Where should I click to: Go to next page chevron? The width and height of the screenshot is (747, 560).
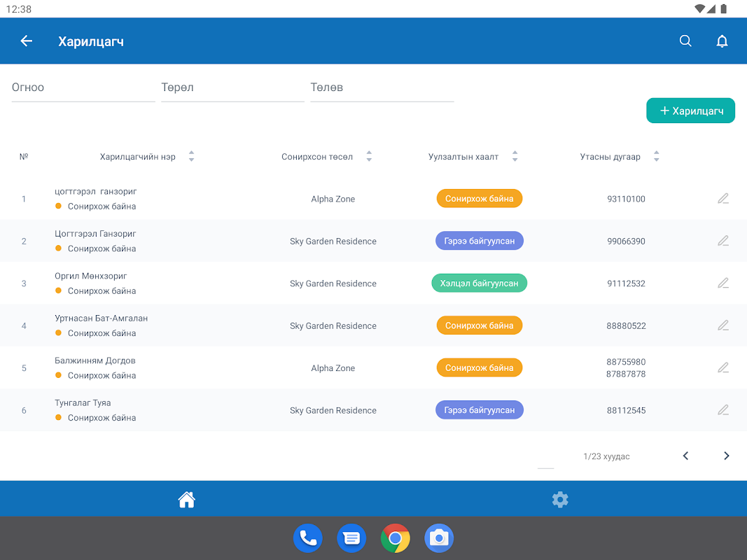726,456
